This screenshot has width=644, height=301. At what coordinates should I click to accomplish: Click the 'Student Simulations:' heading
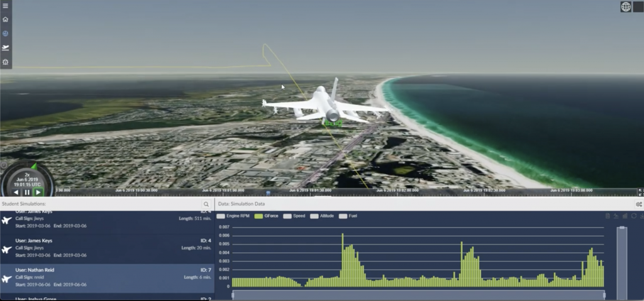tap(24, 204)
